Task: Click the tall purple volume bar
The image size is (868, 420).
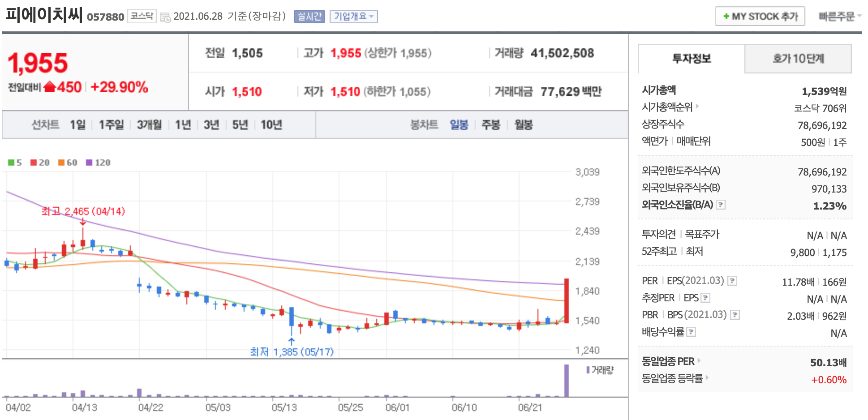Action: coord(567,381)
